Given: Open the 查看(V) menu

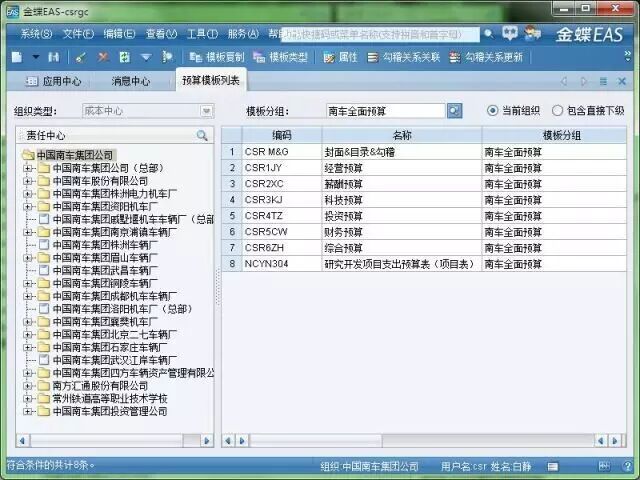Looking at the screenshot, I should (162, 34).
